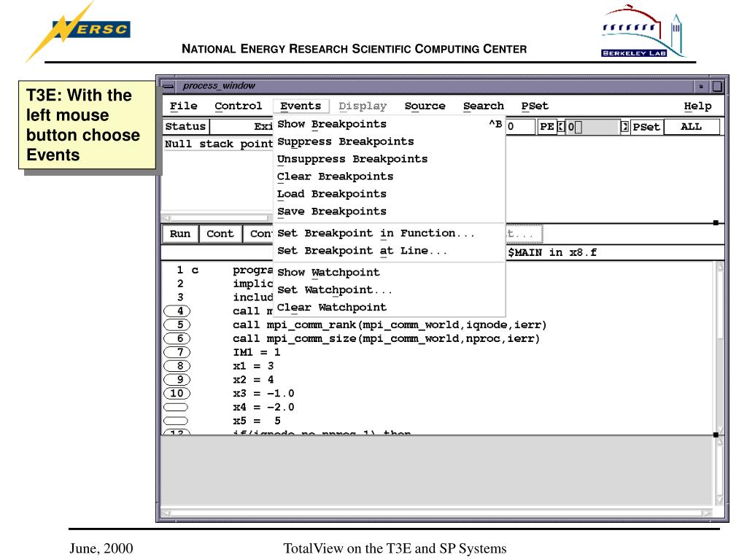
Task: Click the disabled Display menu
Action: click(363, 106)
